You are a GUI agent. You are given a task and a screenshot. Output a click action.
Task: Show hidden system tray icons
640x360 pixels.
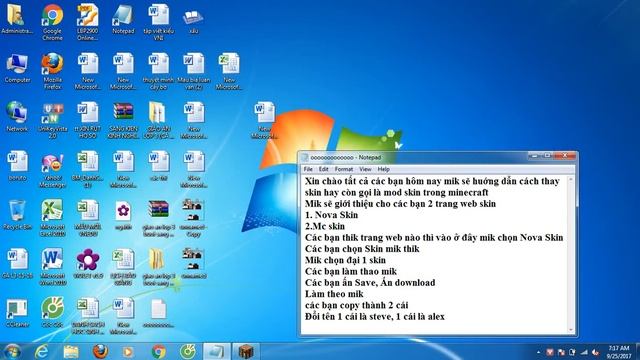(x=538, y=352)
